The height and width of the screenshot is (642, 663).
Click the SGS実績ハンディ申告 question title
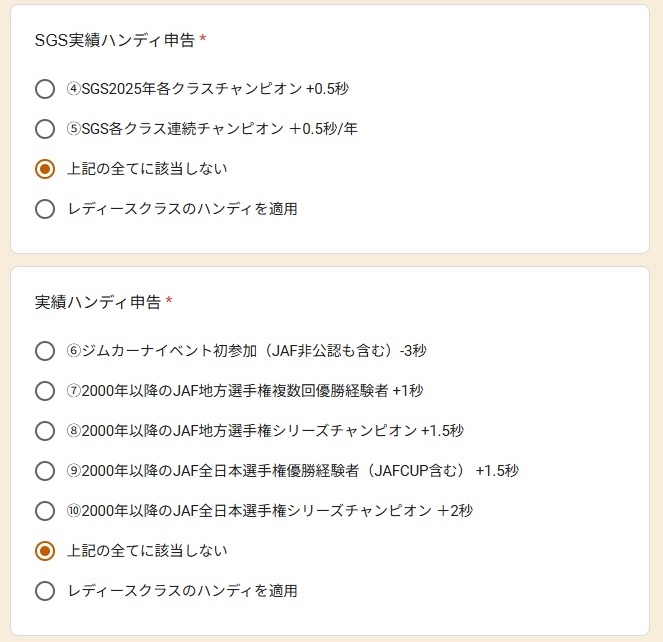point(114,40)
